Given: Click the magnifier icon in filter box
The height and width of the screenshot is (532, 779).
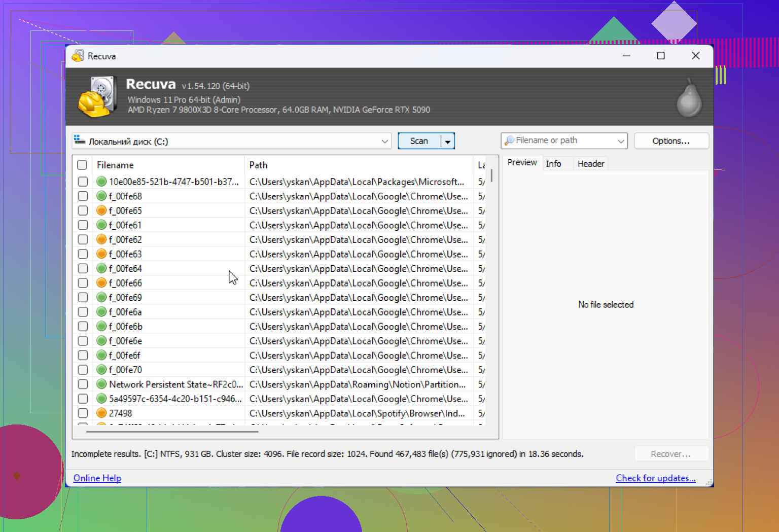Looking at the screenshot, I should tap(509, 140).
